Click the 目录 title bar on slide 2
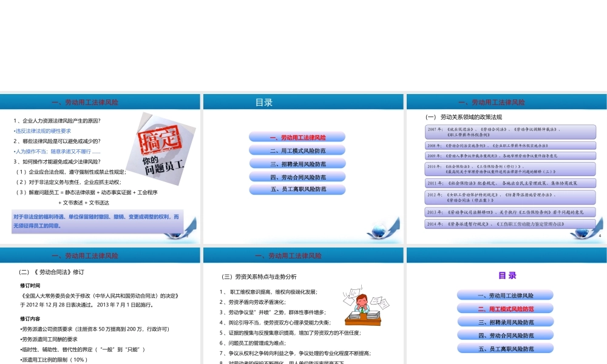Image resolution: width=607 pixels, height=364 pixels. coord(303,103)
